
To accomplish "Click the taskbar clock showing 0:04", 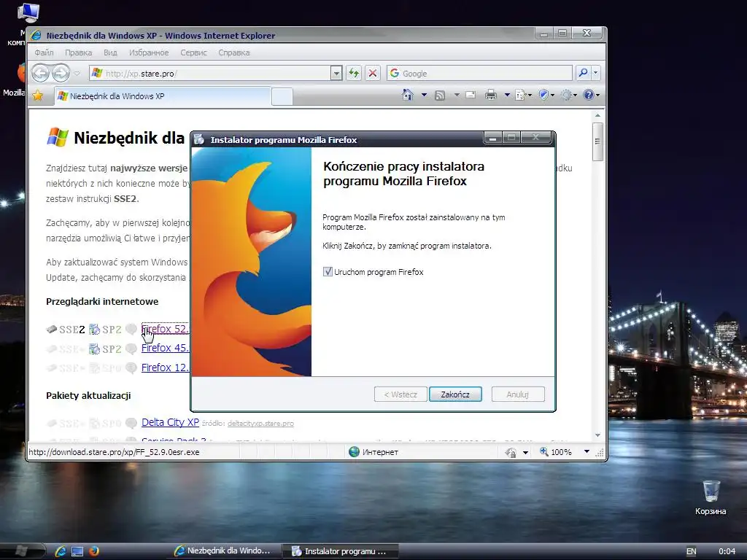I will pos(727,551).
